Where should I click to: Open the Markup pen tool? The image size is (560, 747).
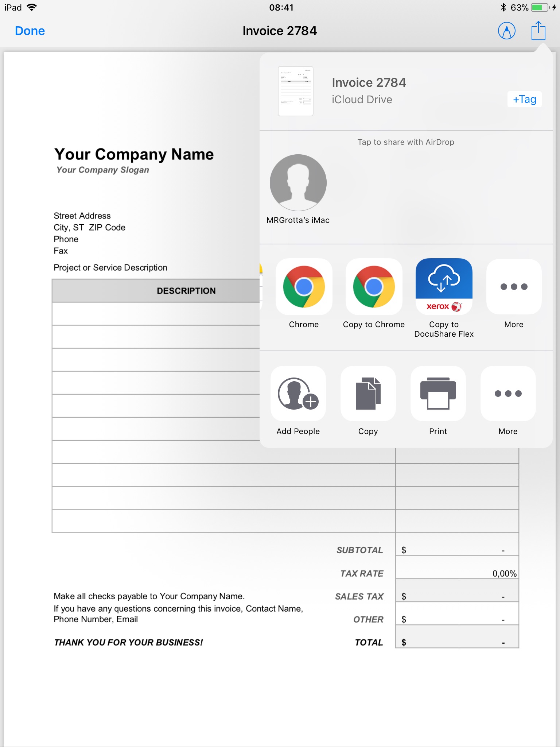(506, 31)
